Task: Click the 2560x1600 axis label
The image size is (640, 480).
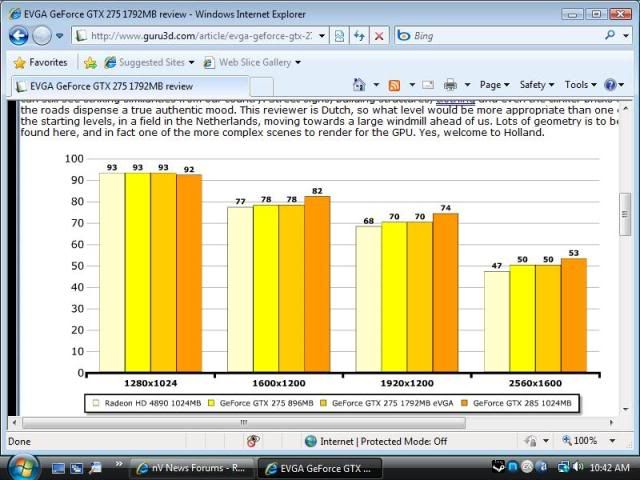Action: pos(535,383)
